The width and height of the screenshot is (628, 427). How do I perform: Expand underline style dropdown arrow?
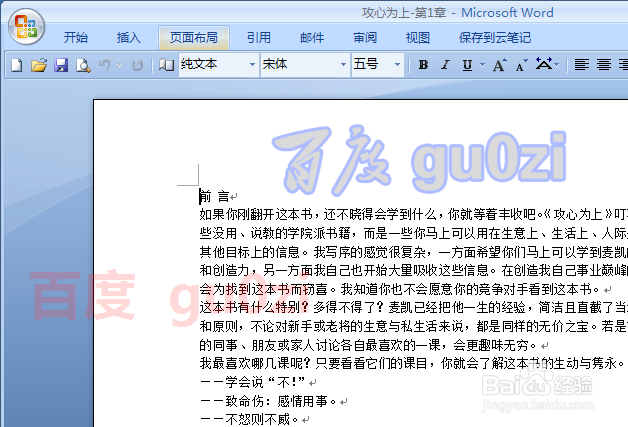pyautogui.click(x=482, y=64)
